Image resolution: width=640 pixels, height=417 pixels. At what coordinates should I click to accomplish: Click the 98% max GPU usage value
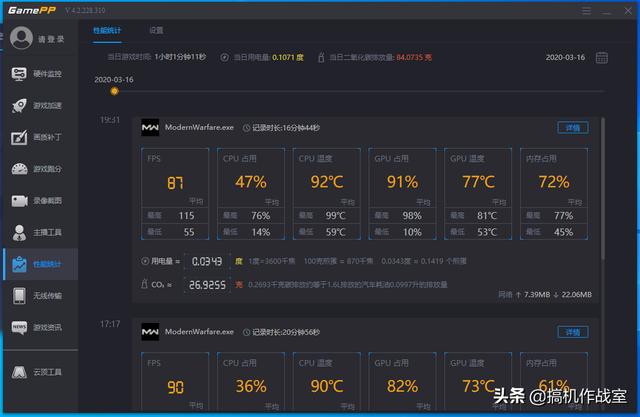(x=412, y=216)
